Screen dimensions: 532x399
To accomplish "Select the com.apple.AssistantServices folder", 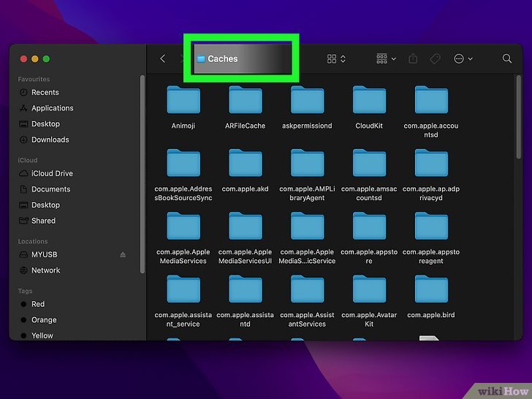I will [307, 301].
